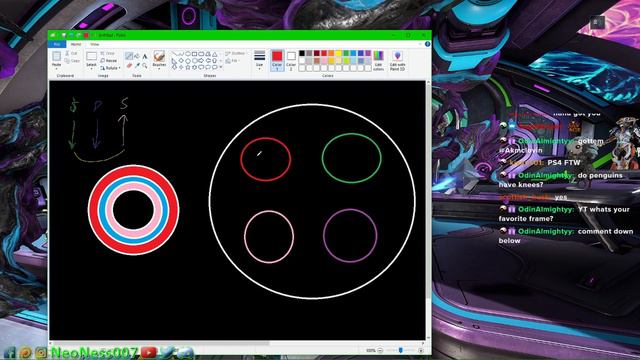
Task: Click the Resize button
Action: [109, 61]
